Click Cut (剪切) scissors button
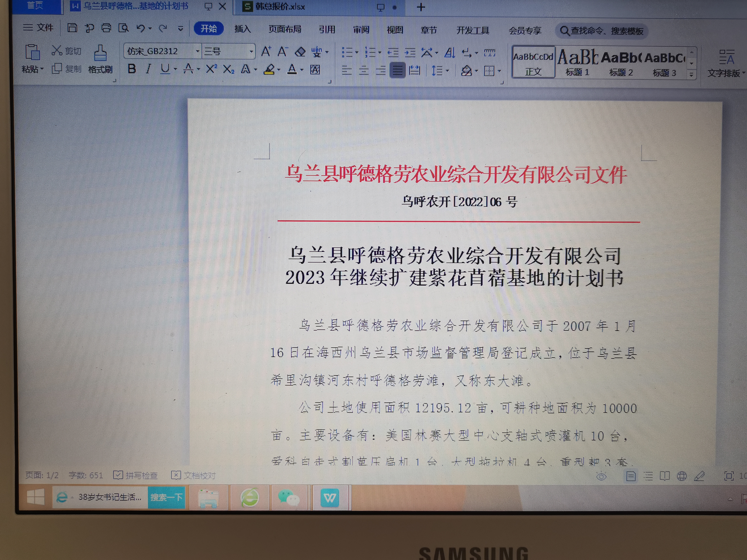The width and height of the screenshot is (747, 560). (x=66, y=51)
